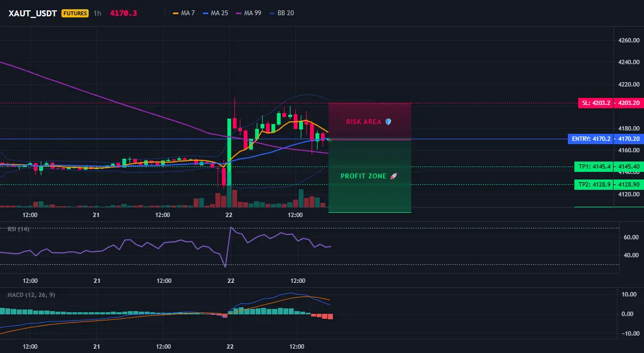The height and width of the screenshot is (353, 644).
Task: Click the PROFIT ZONE text
Action: [x=363, y=176]
